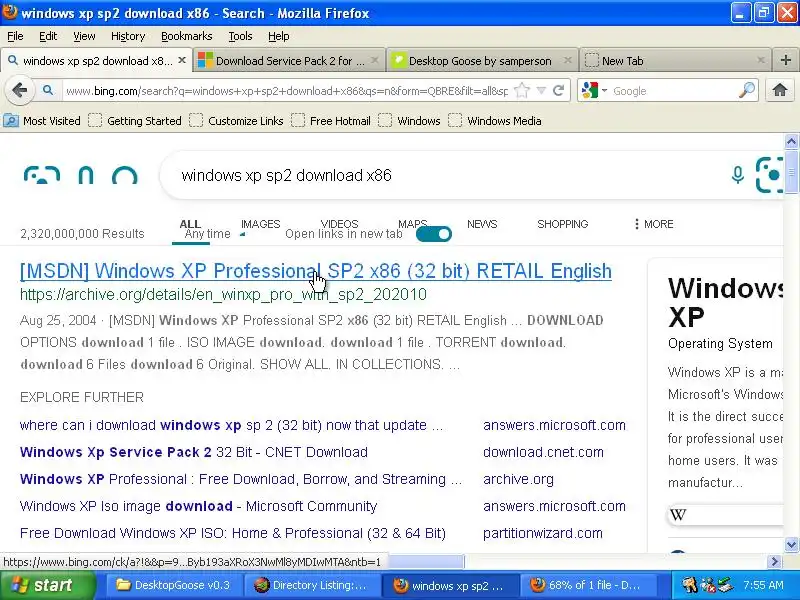Image resolution: width=800 pixels, height=600 pixels.
Task: Click the Google search box
Action: (x=673, y=91)
